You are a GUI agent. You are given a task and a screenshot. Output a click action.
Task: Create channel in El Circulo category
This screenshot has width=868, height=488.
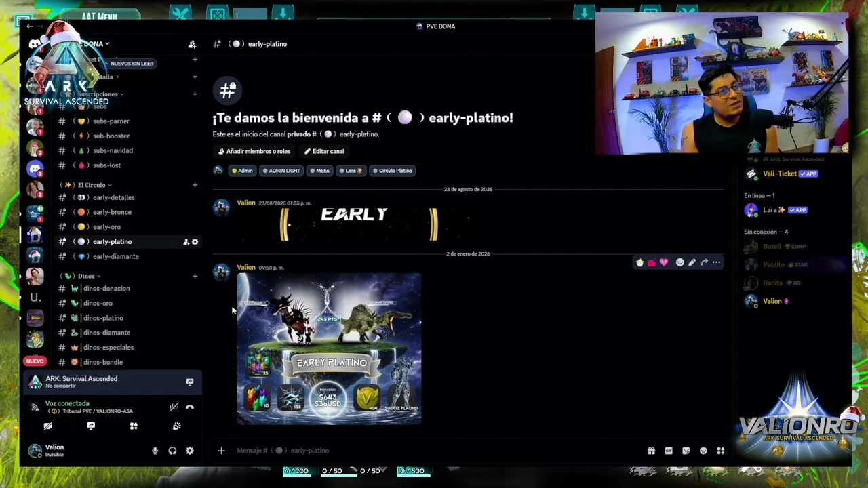click(x=195, y=185)
